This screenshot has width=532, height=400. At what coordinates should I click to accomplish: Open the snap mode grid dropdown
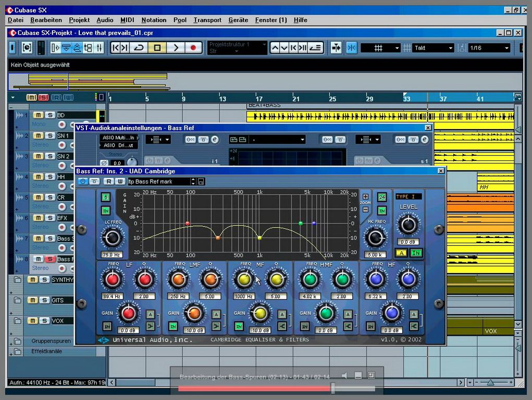(x=381, y=48)
